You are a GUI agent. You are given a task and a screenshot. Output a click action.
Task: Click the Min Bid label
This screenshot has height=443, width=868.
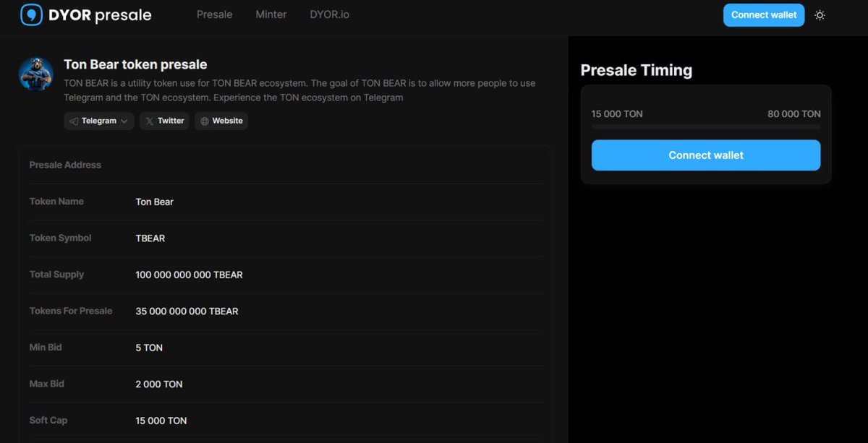(x=46, y=348)
